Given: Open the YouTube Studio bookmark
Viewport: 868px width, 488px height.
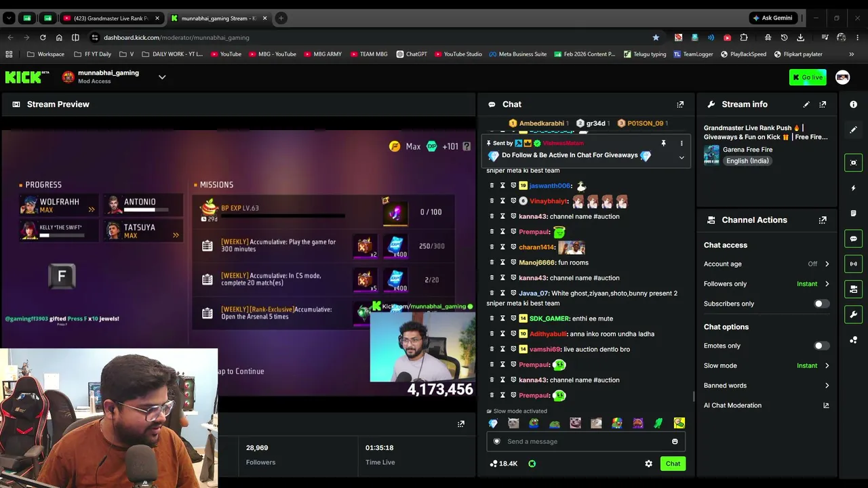Looking at the screenshot, I should [x=458, y=54].
